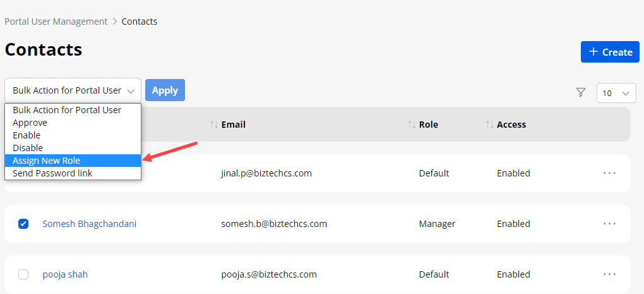The height and width of the screenshot is (294, 644).
Task: Open the rows-per-page dropdown showing 10
Action: (x=616, y=93)
